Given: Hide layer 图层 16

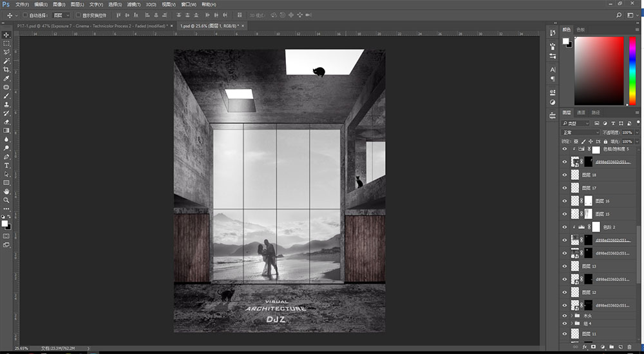Looking at the screenshot, I should pyautogui.click(x=565, y=201).
